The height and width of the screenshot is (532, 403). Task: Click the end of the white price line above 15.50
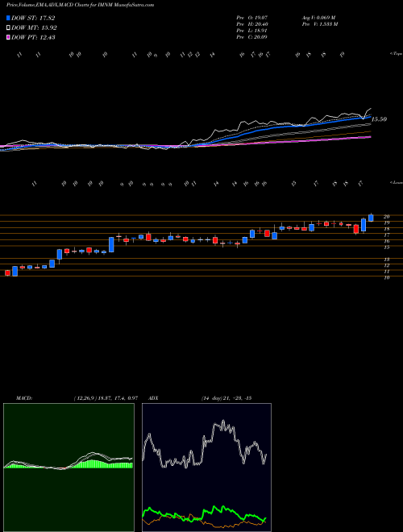click(x=370, y=109)
